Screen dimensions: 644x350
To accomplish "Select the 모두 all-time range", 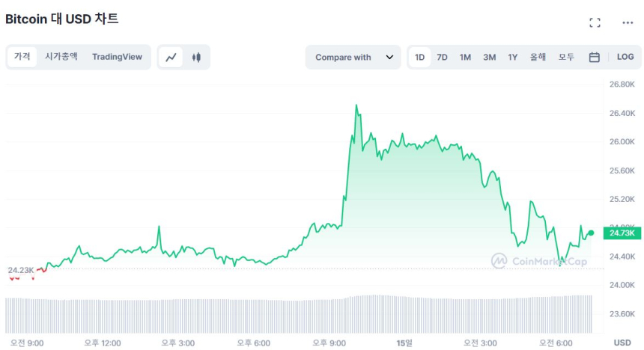I will (566, 57).
